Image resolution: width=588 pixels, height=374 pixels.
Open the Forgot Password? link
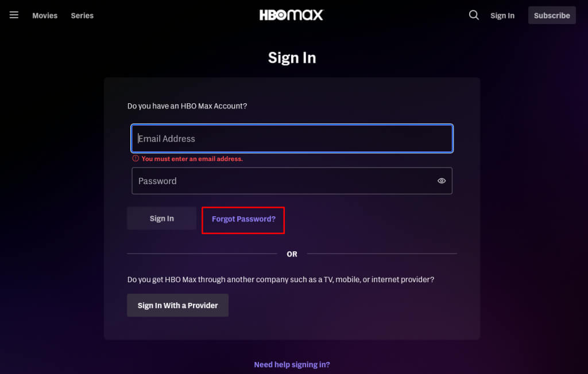[x=243, y=219]
